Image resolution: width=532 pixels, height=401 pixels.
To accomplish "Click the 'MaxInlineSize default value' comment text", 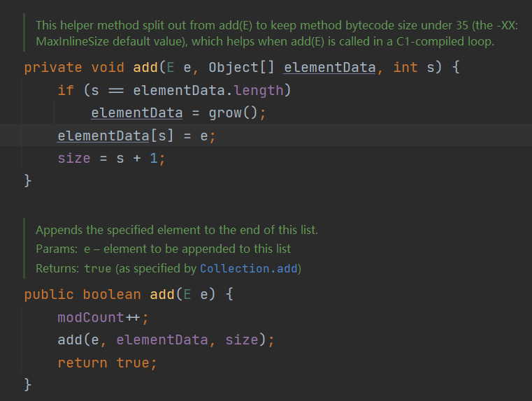I will [x=111, y=41].
